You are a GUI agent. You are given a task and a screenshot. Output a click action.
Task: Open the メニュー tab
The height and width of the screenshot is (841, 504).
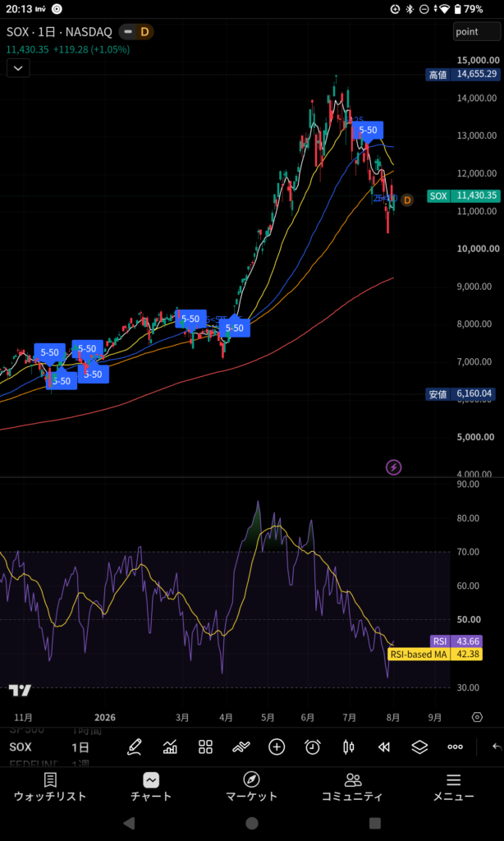pyautogui.click(x=454, y=787)
